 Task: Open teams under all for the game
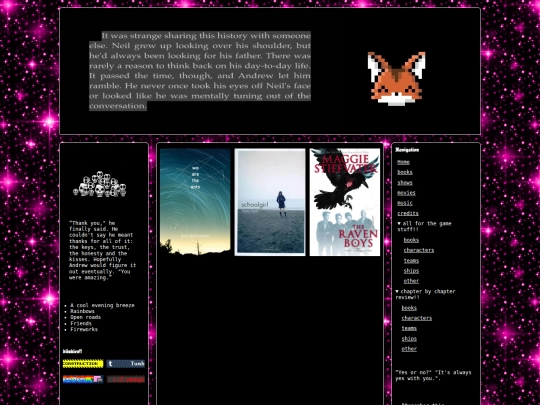[x=411, y=261]
